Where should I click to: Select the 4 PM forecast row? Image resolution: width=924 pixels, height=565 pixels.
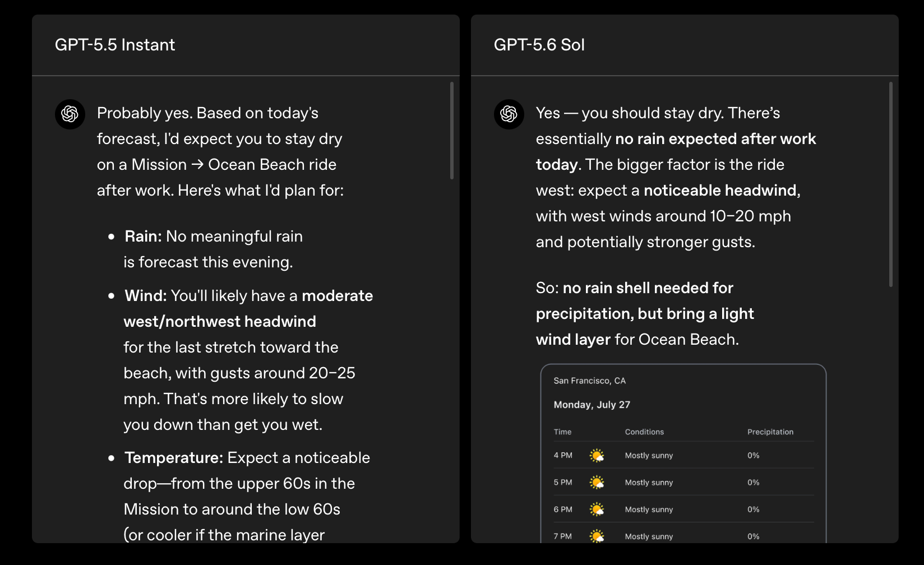(x=683, y=456)
